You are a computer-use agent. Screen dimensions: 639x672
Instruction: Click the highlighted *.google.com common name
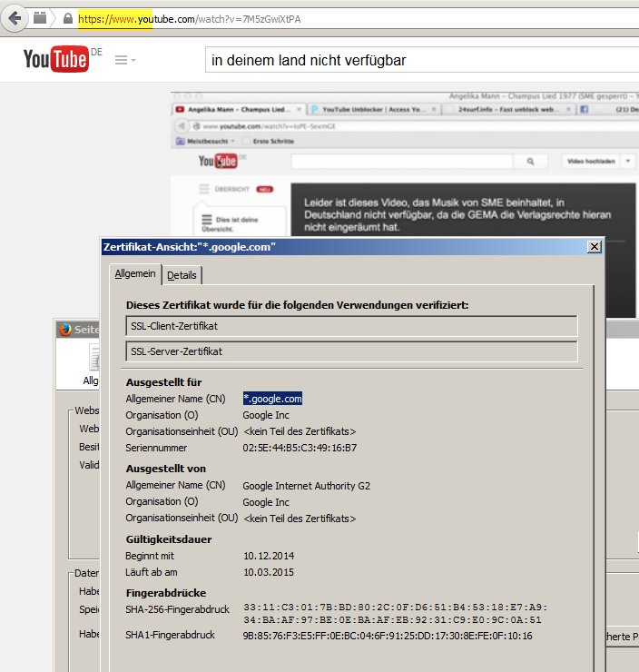(x=273, y=399)
